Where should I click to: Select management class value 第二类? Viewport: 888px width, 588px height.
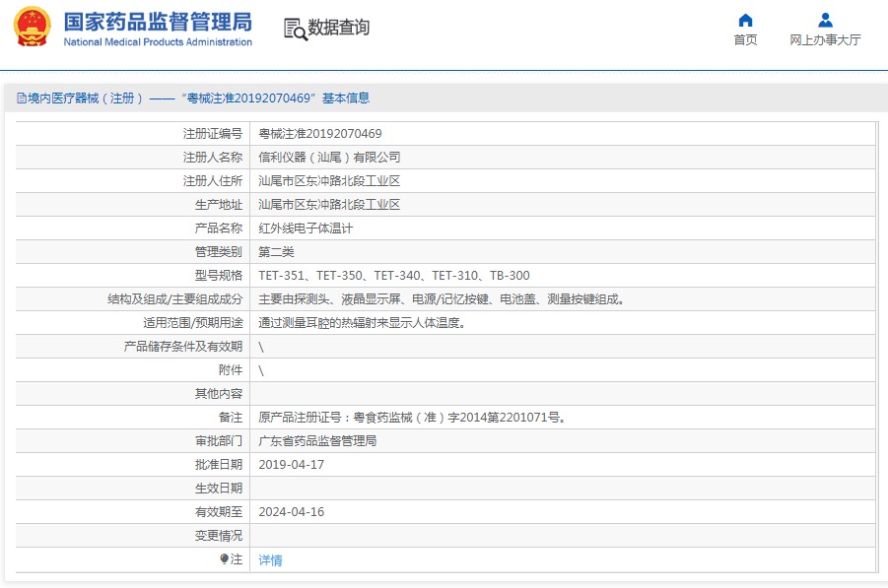276,252
